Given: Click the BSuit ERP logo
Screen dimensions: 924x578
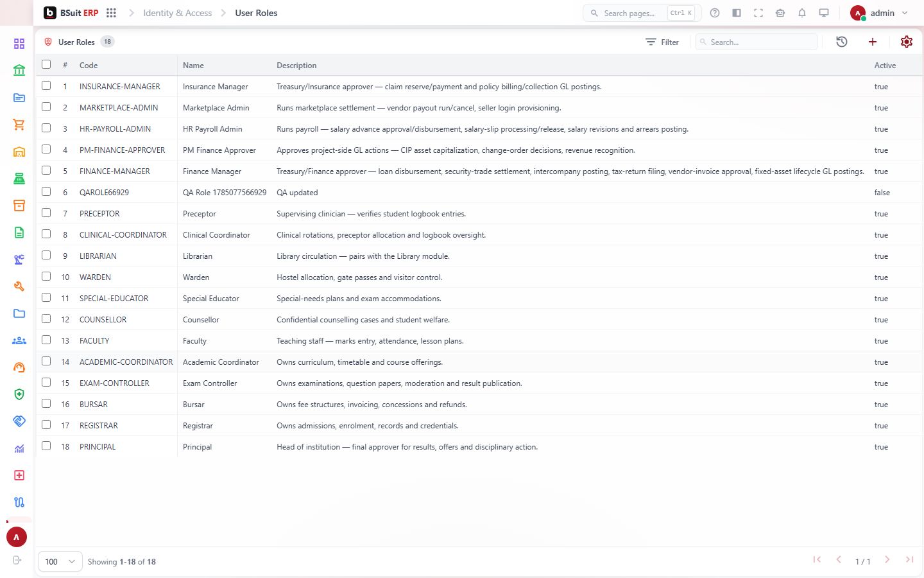Looking at the screenshot, I should click(x=71, y=13).
